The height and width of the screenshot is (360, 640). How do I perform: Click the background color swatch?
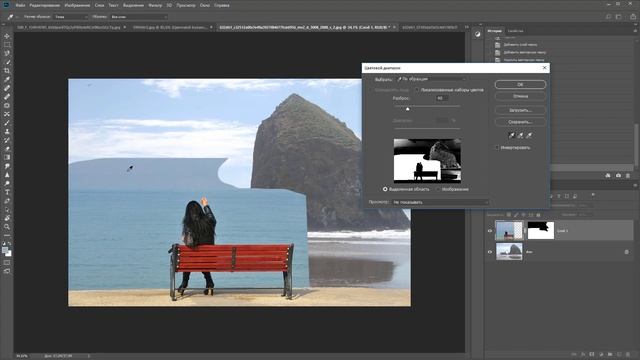[9, 253]
